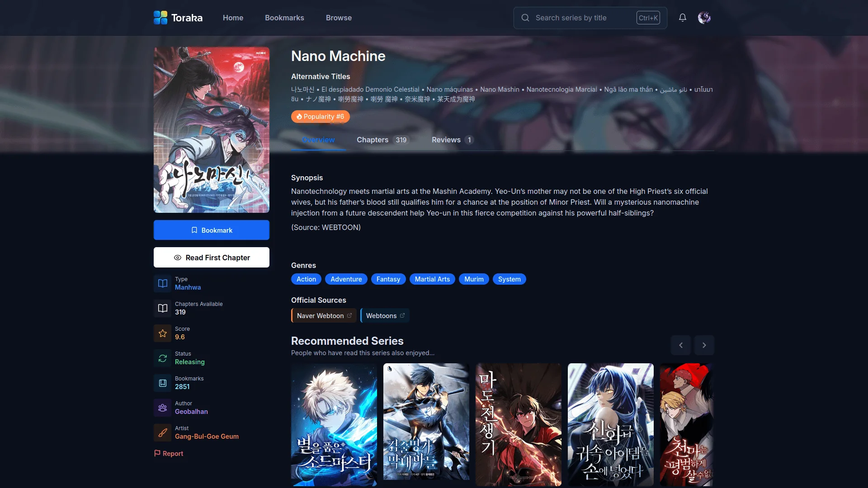Open the Naver Webtoon source link
Screen dimensions: 868x488
(324, 315)
